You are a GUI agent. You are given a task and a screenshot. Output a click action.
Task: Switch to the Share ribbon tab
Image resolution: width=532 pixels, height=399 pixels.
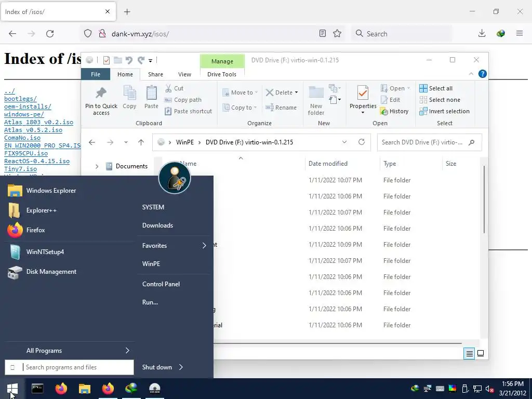pos(155,74)
